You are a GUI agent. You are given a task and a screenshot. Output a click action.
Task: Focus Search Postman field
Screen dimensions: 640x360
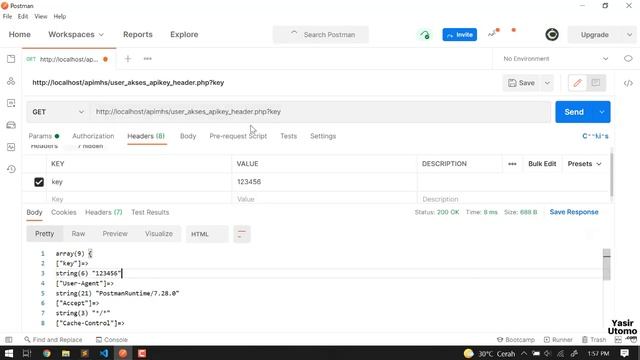(321, 35)
